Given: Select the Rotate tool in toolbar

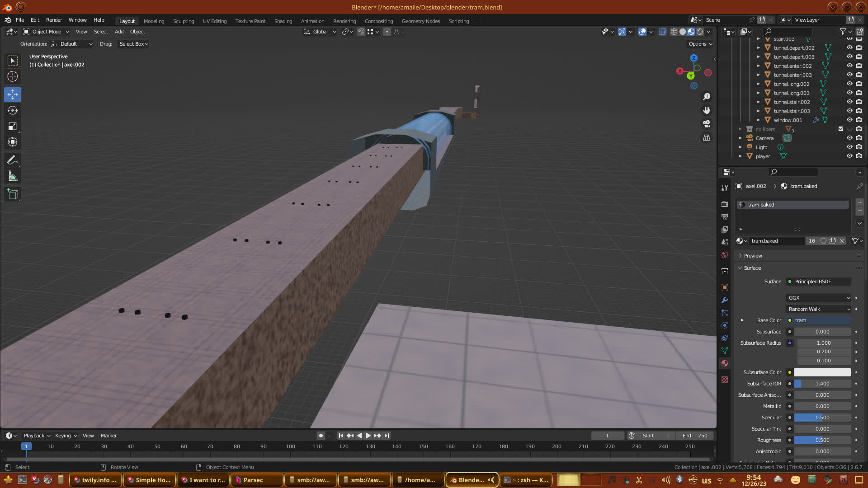Looking at the screenshot, I should coord(13,110).
